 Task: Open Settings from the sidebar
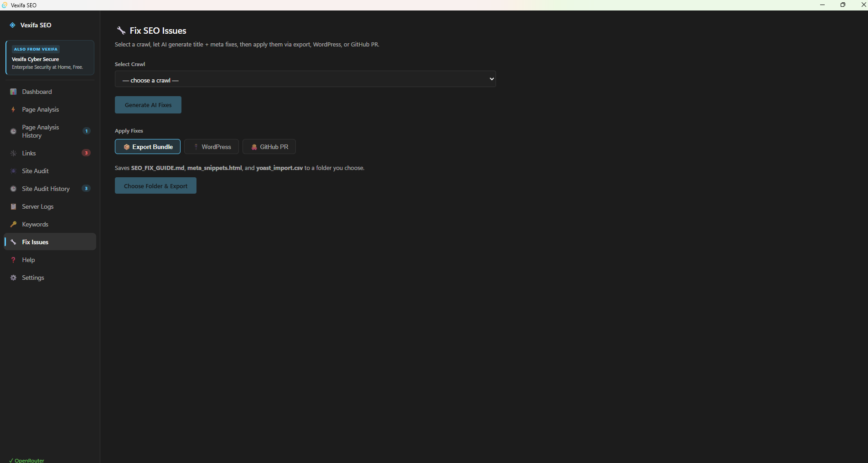pyautogui.click(x=50, y=278)
